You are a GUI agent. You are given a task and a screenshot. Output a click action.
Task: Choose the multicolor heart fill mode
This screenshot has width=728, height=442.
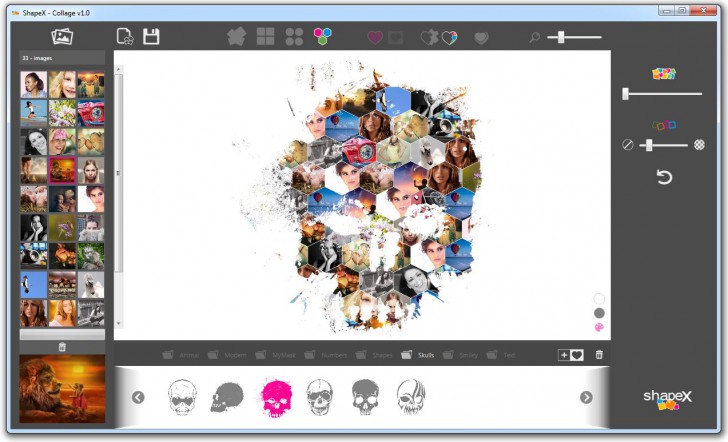[449, 38]
